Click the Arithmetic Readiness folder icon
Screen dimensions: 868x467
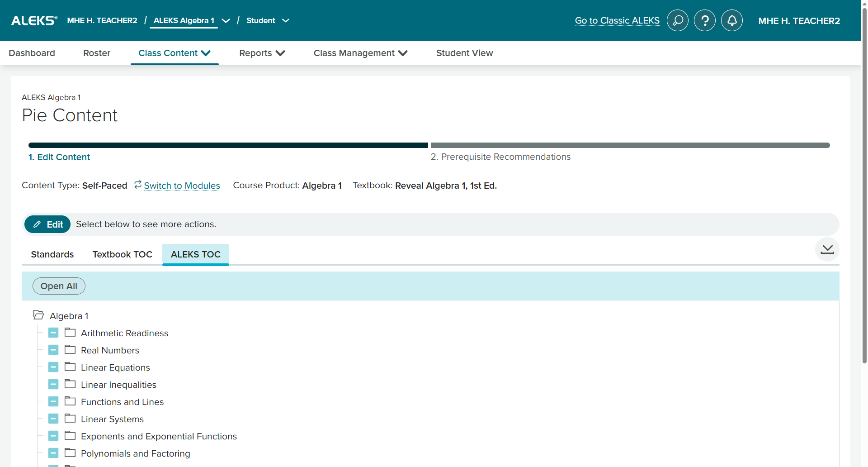[x=70, y=333]
